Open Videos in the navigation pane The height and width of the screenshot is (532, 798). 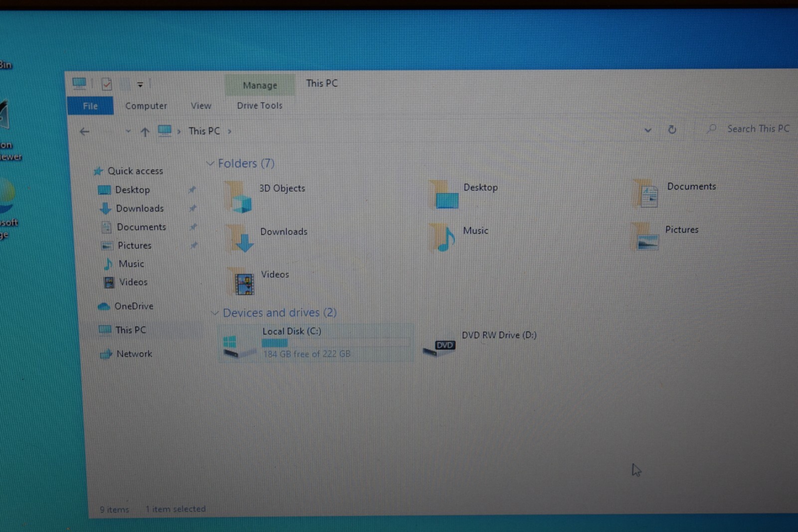click(x=133, y=282)
